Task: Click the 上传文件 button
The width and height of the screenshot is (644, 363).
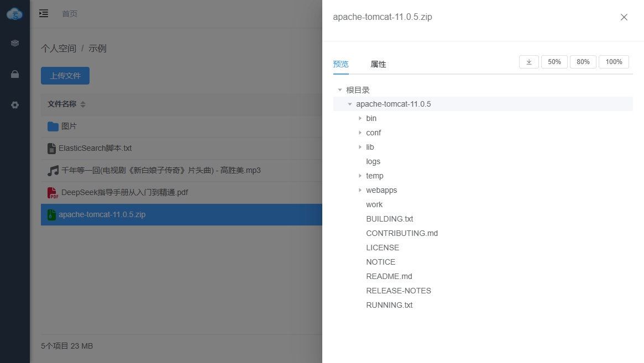Action: [65, 76]
